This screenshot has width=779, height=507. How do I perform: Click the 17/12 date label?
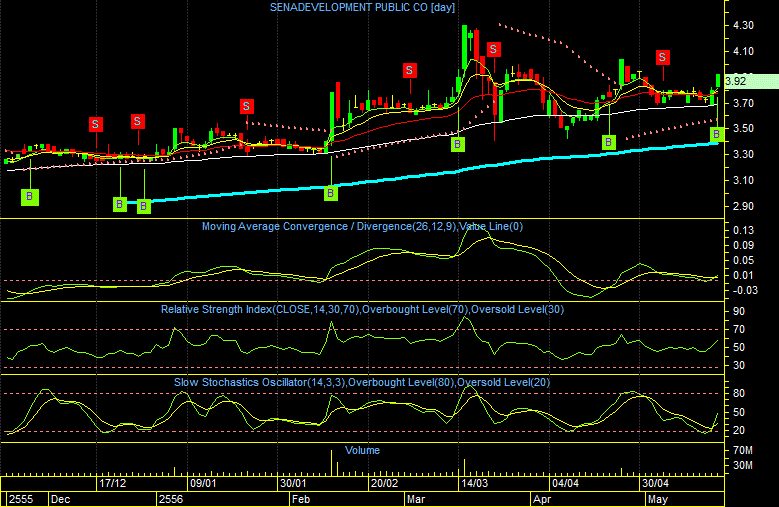112,483
